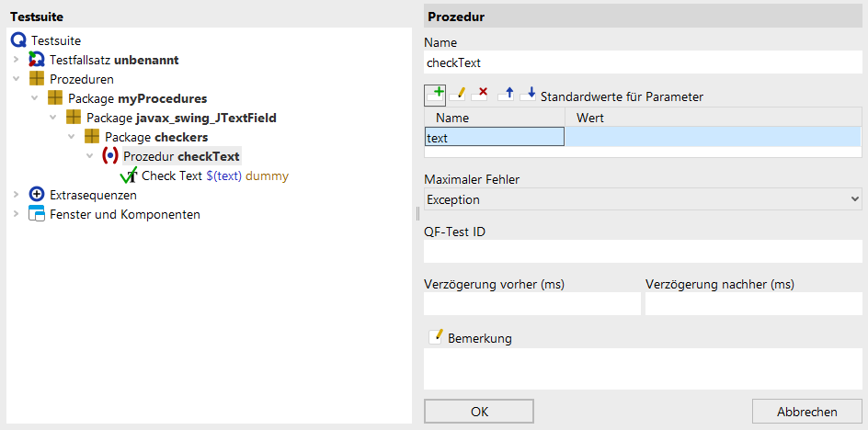The width and height of the screenshot is (868, 430).
Task: Delete the selected parameter with the red X icon
Action: tap(480, 95)
